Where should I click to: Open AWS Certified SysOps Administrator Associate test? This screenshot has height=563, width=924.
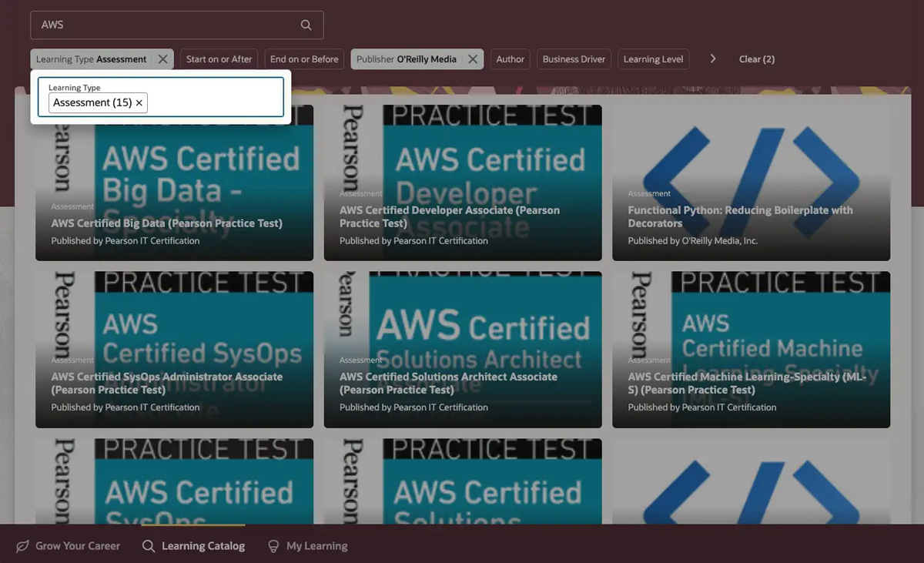(x=166, y=383)
